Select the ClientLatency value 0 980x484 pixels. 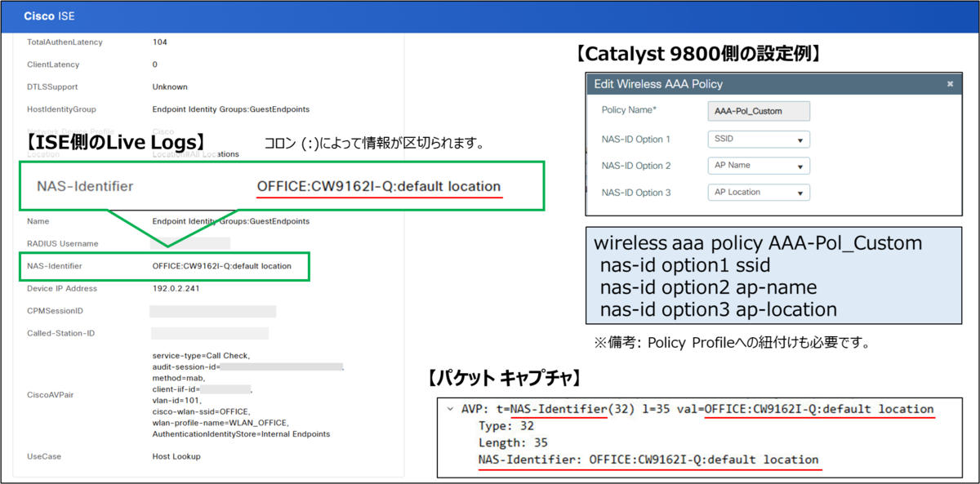coord(155,64)
